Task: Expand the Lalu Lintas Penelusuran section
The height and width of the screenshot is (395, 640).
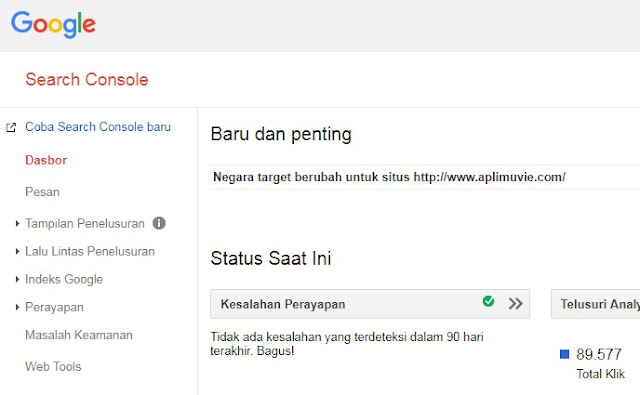Action: coord(17,251)
